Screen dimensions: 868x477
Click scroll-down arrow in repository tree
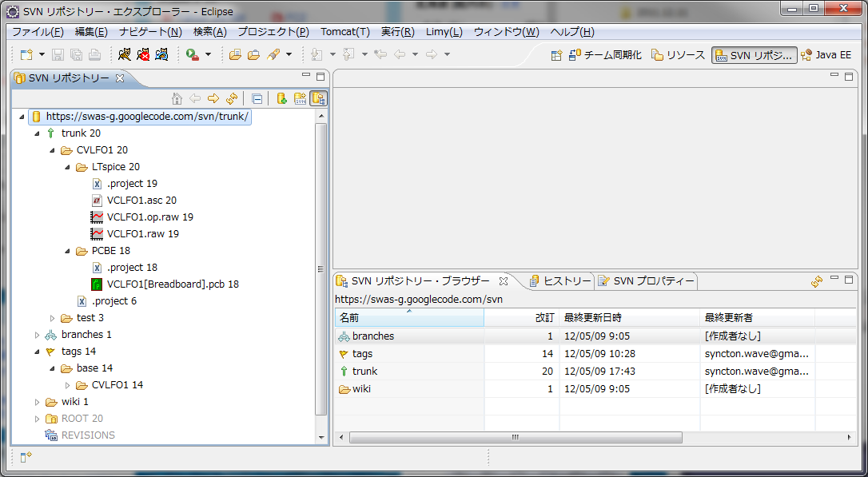point(321,437)
